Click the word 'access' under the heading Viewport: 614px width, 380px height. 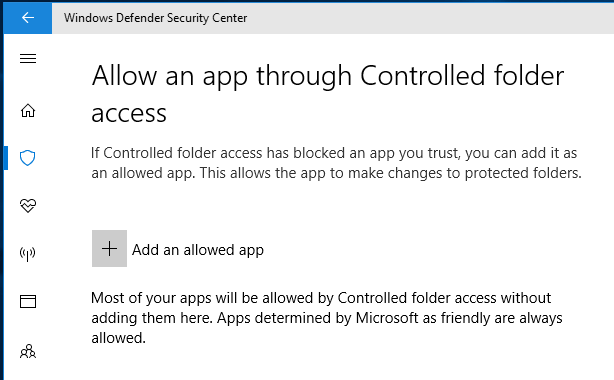[129, 114]
